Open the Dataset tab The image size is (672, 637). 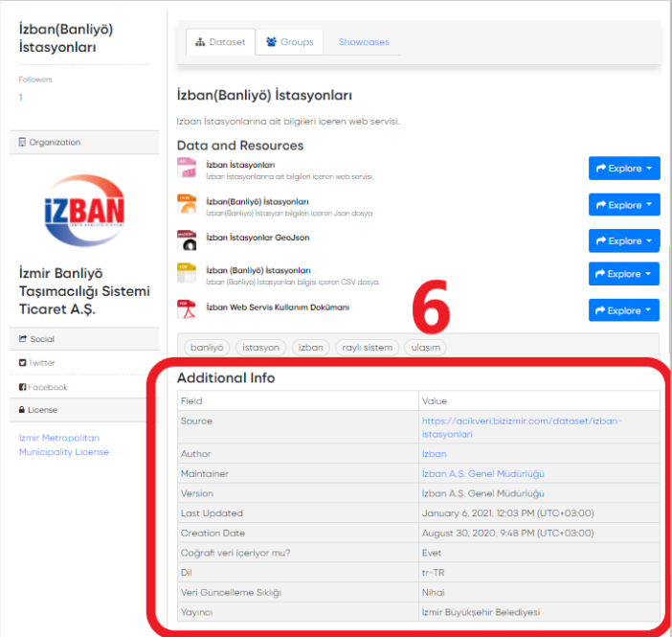[x=219, y=42]
